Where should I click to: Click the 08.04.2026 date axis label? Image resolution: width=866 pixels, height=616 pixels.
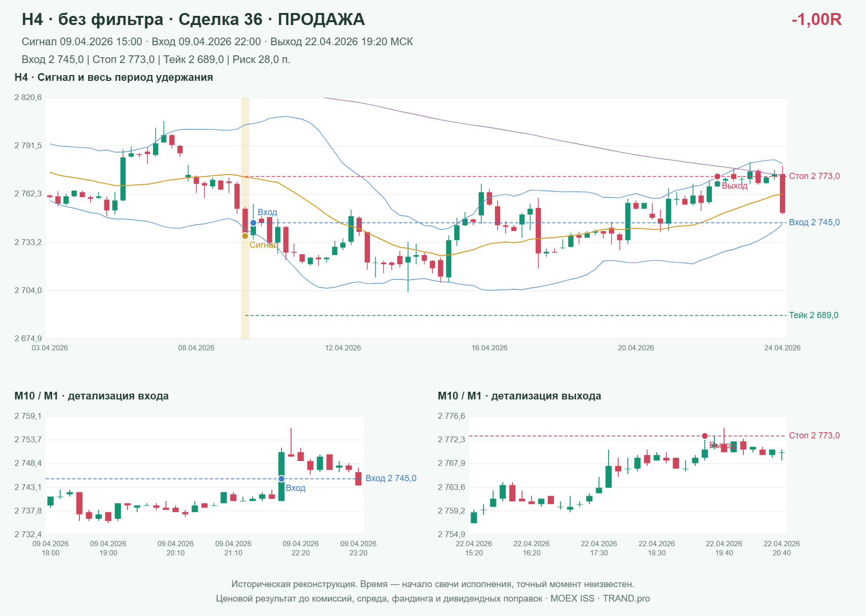[x=196, y=348]
